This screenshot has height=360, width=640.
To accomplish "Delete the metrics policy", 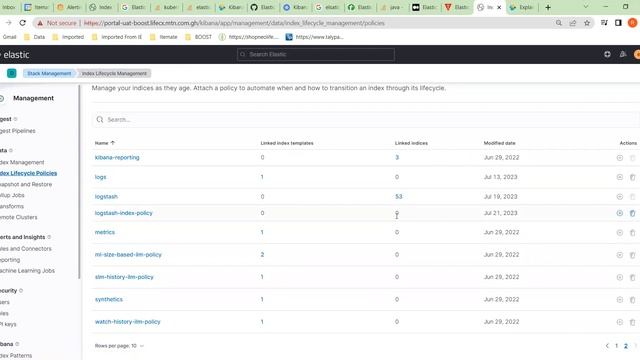I will 632,233.
